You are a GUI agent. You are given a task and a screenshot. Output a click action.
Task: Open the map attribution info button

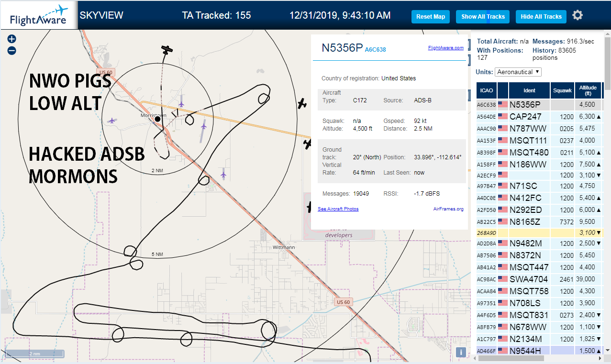(x=461, y=352)
